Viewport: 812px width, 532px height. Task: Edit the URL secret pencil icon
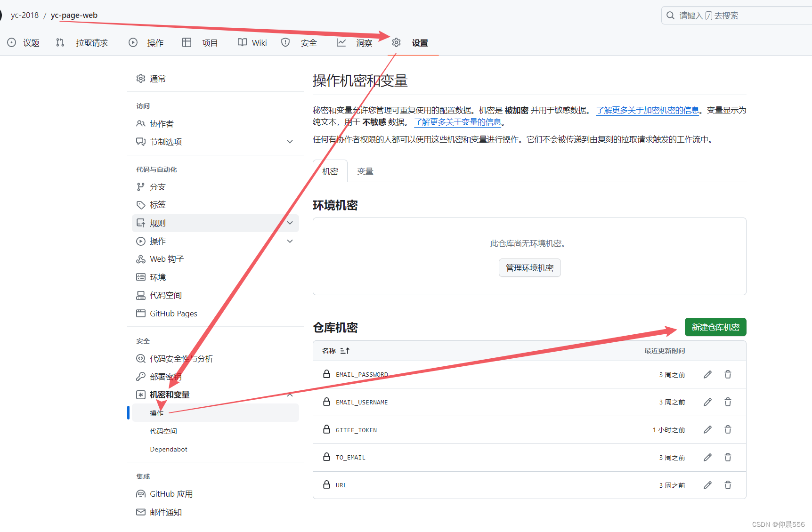[x=707, y=485]
